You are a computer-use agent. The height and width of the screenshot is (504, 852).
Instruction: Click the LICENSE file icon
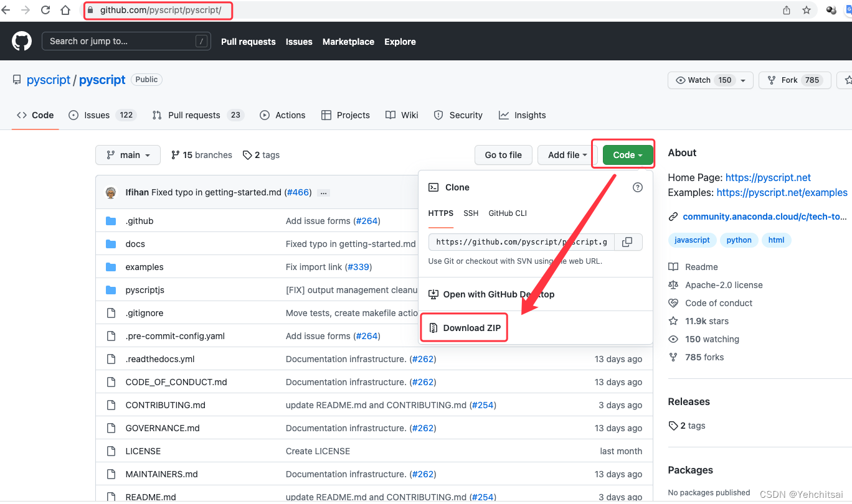[111, 451]
